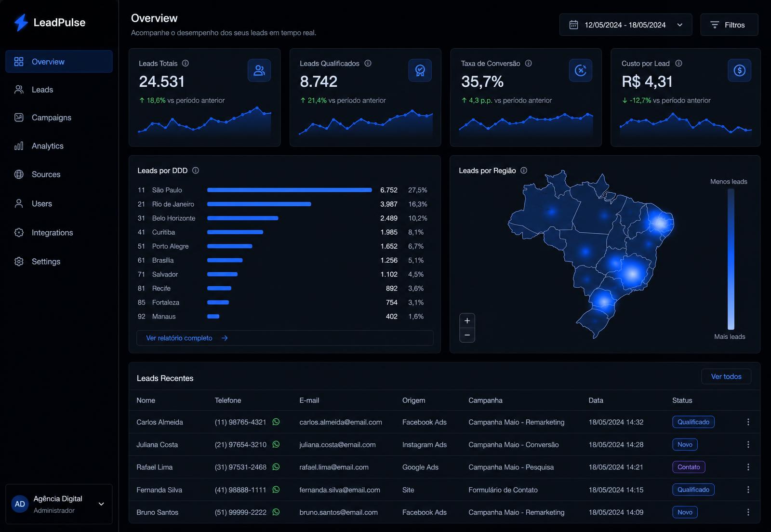The width and height of the screenshot is (771, 532).
Task: Click the Nome column header
Action: click(146, 400)
